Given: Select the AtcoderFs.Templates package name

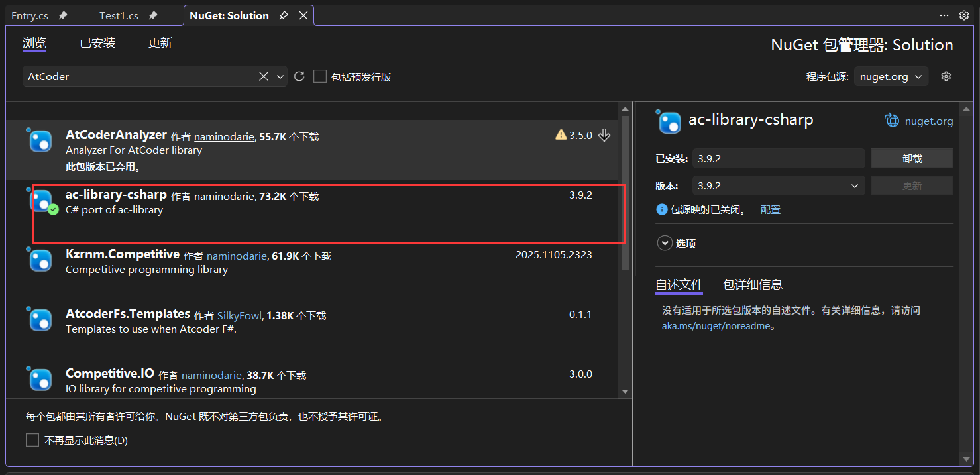Looking at the screenshot, I should point(128,314).
